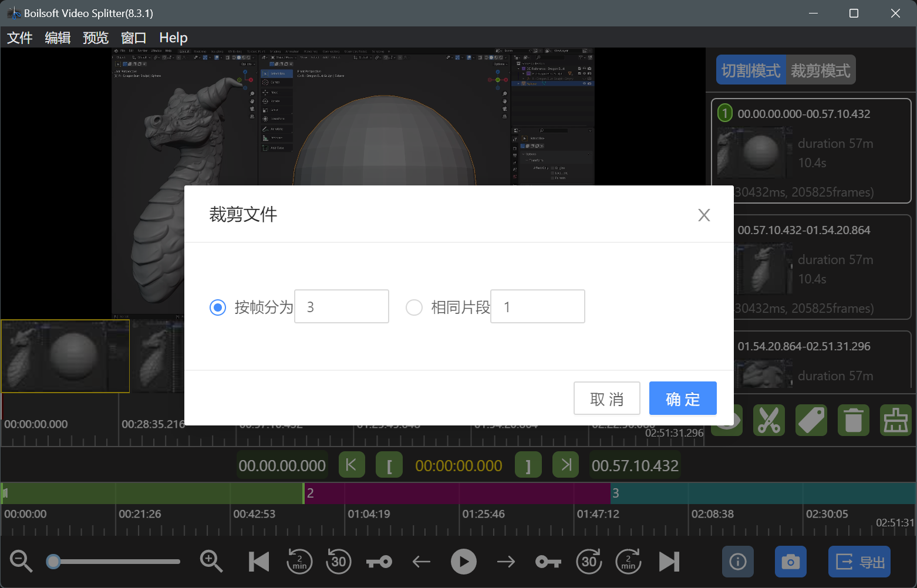917x588 pixels.
Task: Go to segment end marker button
Action: pos(566,465)
